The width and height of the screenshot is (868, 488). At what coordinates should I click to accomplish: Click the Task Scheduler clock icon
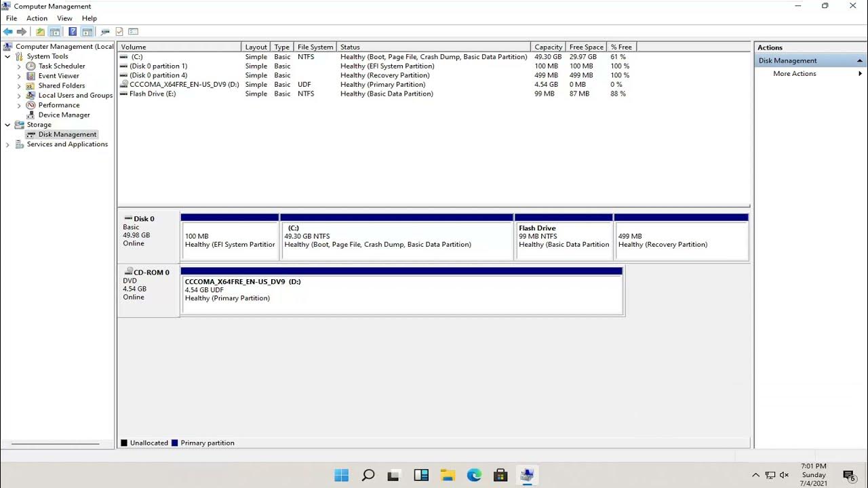tap(31, 66)
